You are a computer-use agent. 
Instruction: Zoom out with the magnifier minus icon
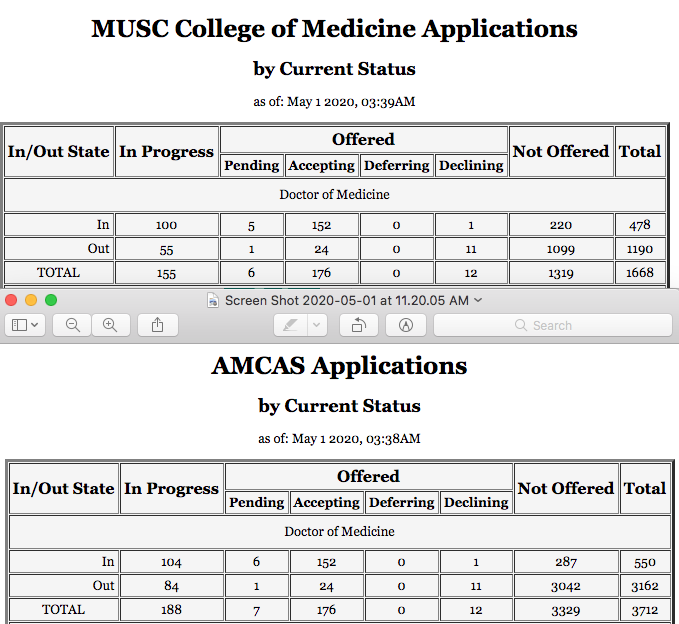(x=72, y=325)
